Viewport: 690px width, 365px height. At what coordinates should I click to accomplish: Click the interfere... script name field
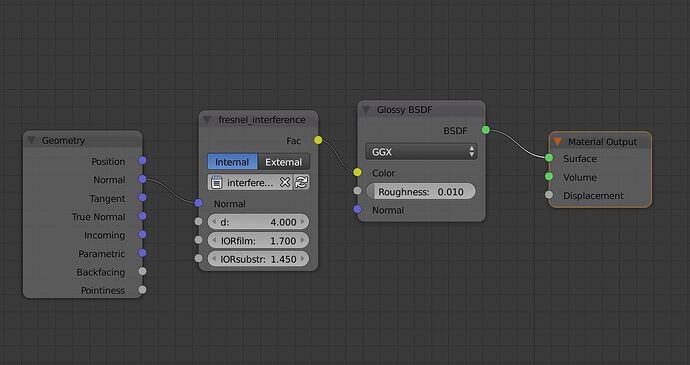point(250,182)
